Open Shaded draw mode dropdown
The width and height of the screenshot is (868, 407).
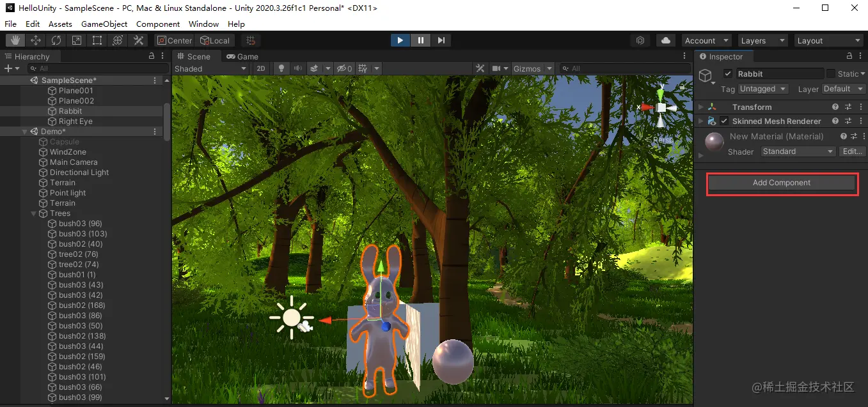click(210, 68)
